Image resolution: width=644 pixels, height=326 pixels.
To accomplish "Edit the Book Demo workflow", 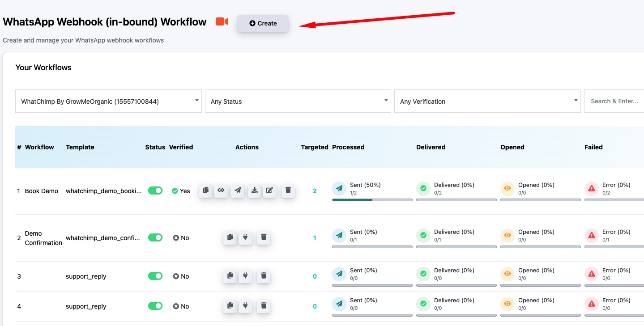I will pyautogui.click(x=269, y=191).
